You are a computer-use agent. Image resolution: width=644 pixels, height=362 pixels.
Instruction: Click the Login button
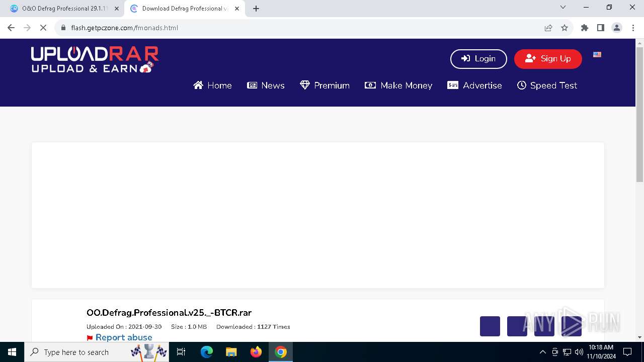(478, 59)
